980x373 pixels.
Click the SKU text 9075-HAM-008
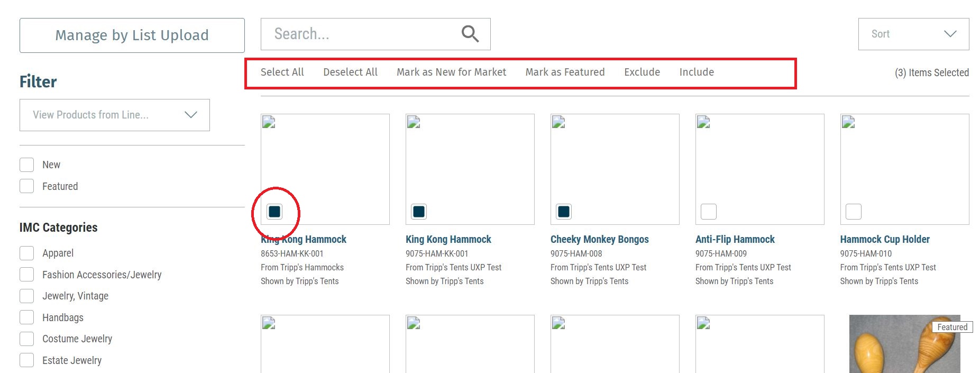click(x=576, y=253)
